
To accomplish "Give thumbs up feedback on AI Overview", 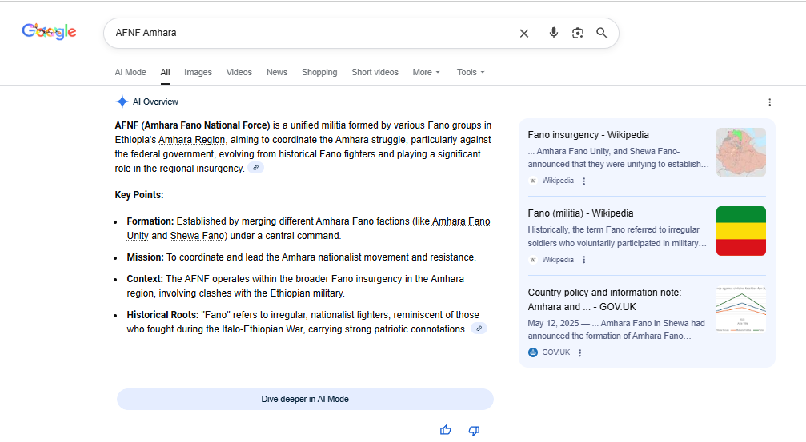I will tap(446, 430).
